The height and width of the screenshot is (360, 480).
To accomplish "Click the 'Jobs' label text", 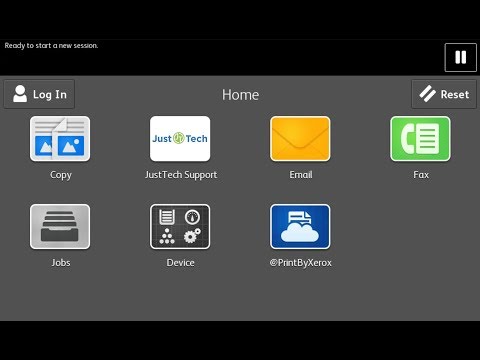I will coord(61,263).
